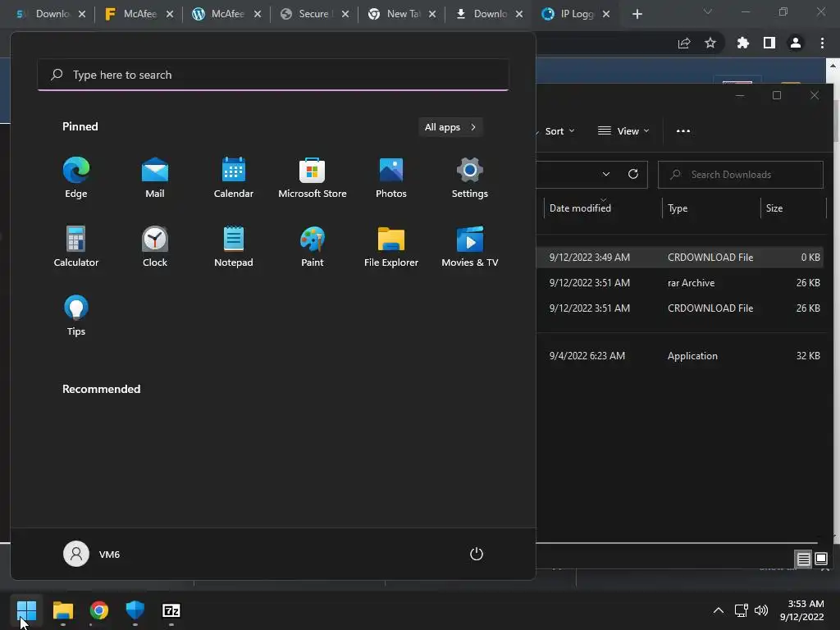
Task: Bookmark this page with the star
Action: (x=710, y=43)
